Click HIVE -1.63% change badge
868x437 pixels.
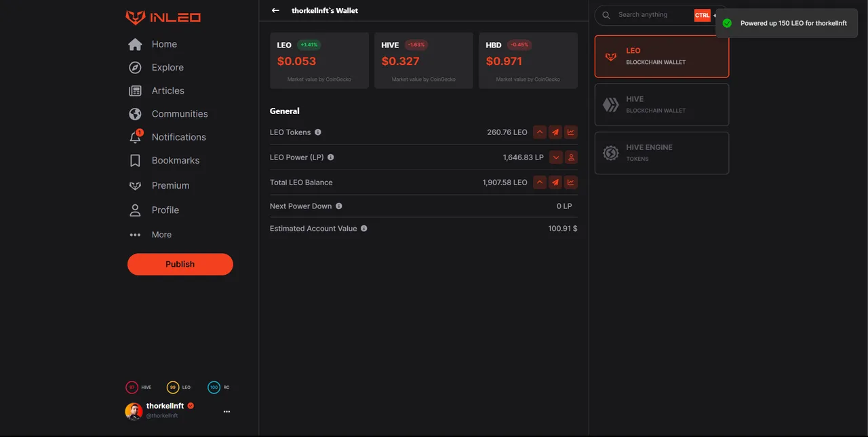pos(416,45)
